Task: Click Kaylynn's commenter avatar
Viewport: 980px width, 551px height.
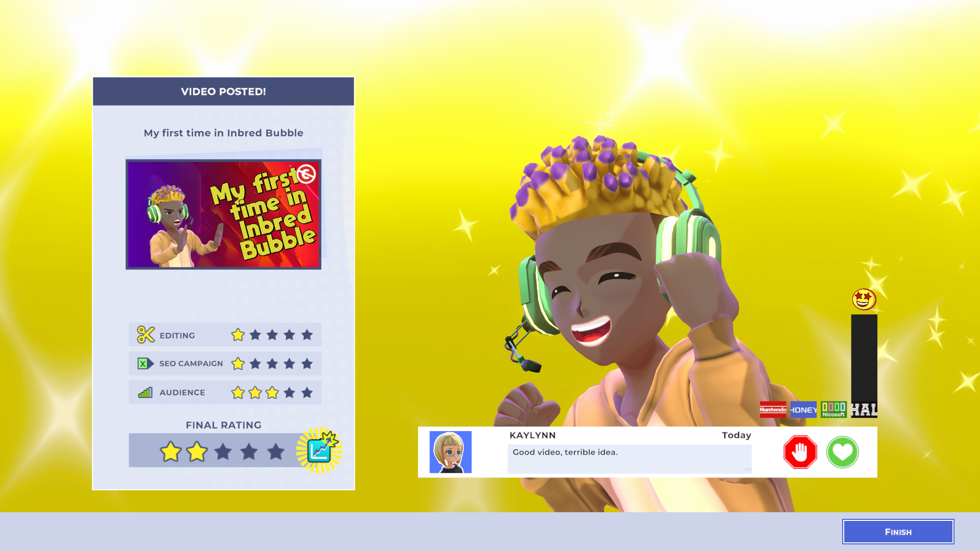Action: coord(450,452)
